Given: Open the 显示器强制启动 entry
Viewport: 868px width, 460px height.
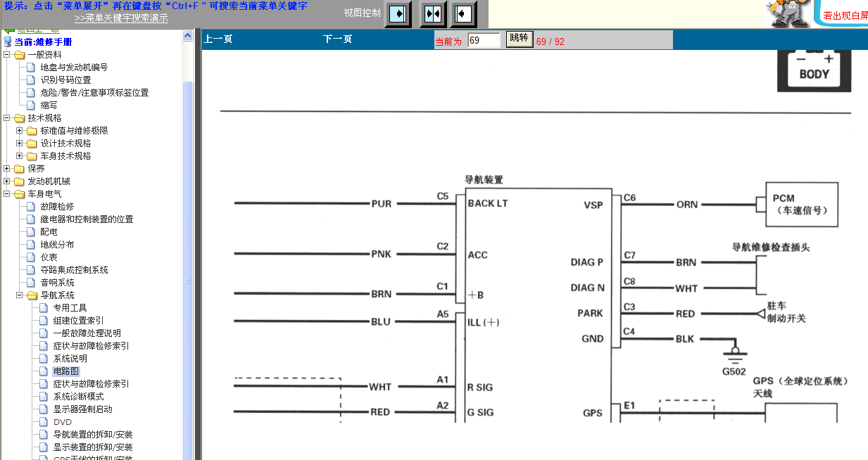Looking at the screenshot, I should point(82,409).
